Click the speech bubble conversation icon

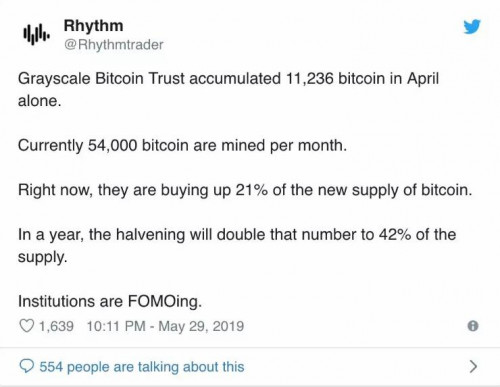pyautogui.click(x=27, y=366)
